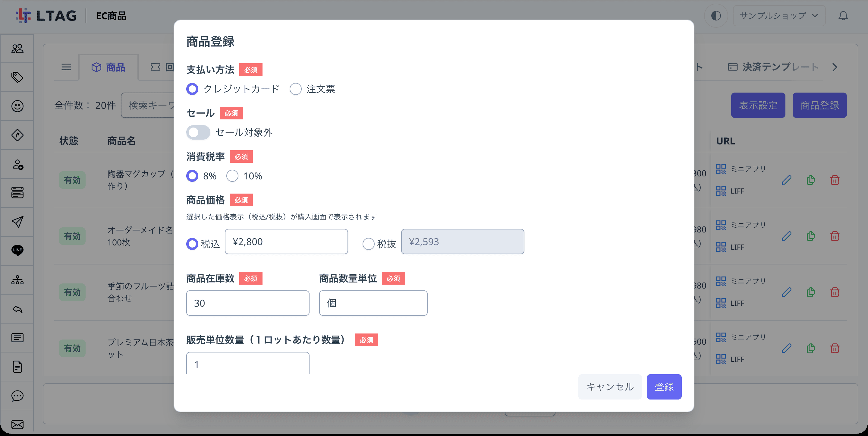Open the tags sidebar icon
Screen dimensions: 868x436
pyautogui.click(x=17, y=77)
